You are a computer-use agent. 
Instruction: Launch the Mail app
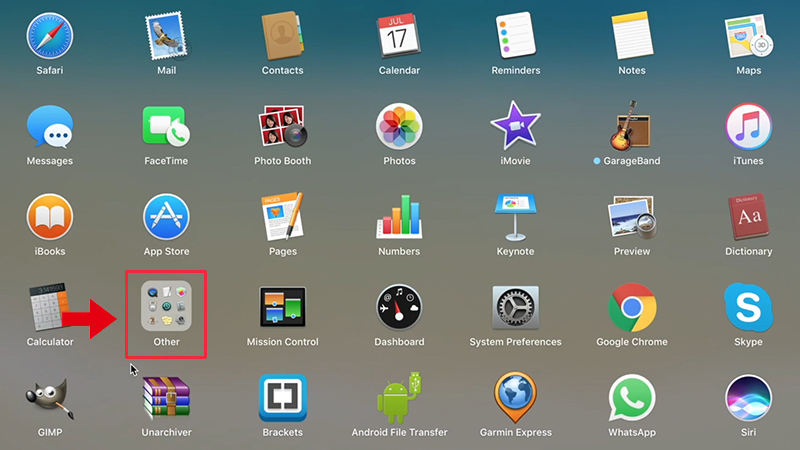point(166,37)
